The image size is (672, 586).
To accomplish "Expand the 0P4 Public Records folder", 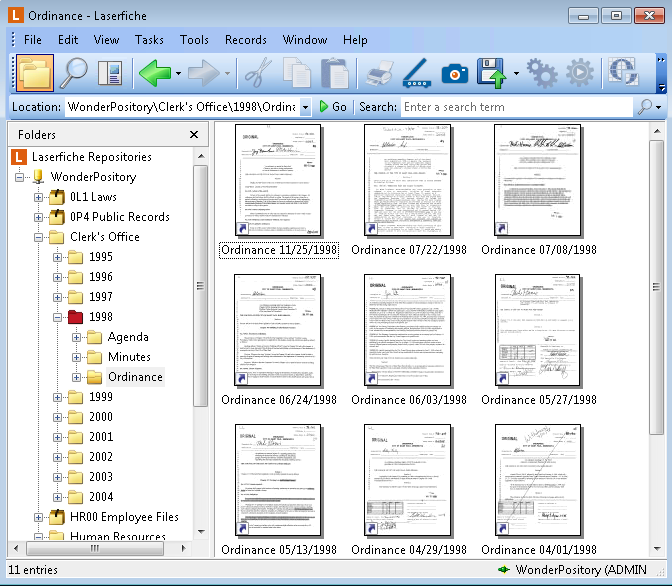I will pyautogui.click(x=38, y=217).
